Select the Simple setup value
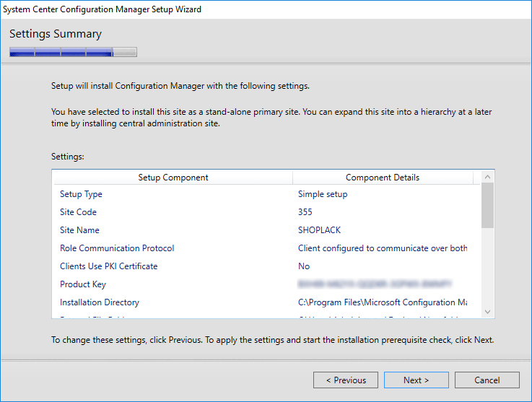 (323, 194)
